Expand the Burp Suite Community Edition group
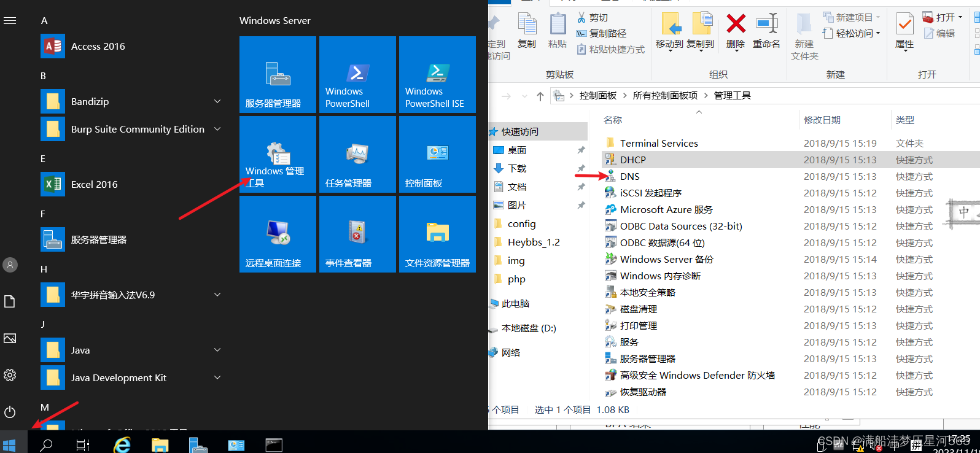 [x=217, y=129]
